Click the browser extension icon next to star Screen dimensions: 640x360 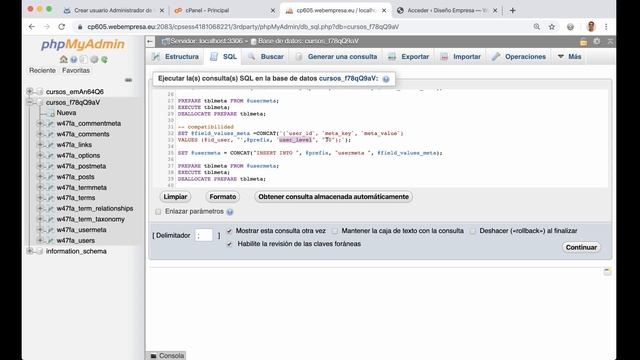570,27
